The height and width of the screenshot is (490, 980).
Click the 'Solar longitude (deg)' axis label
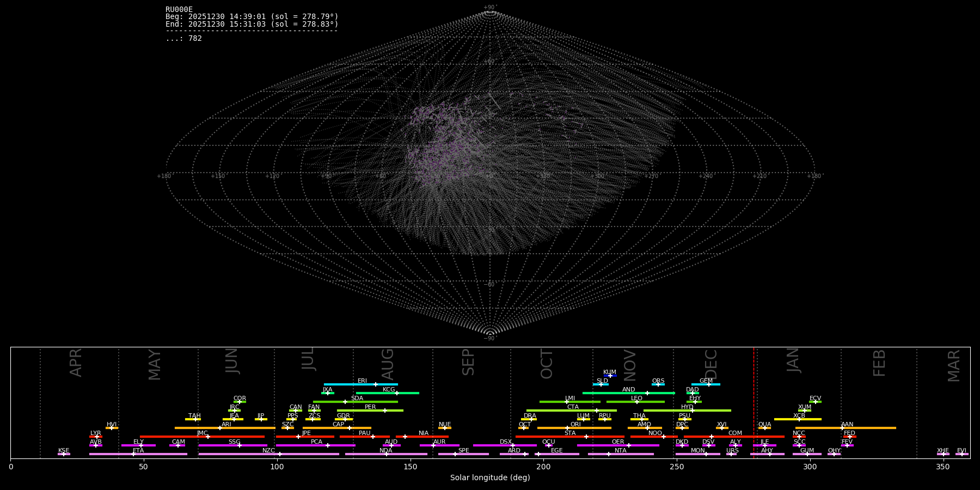click(490, 478)
